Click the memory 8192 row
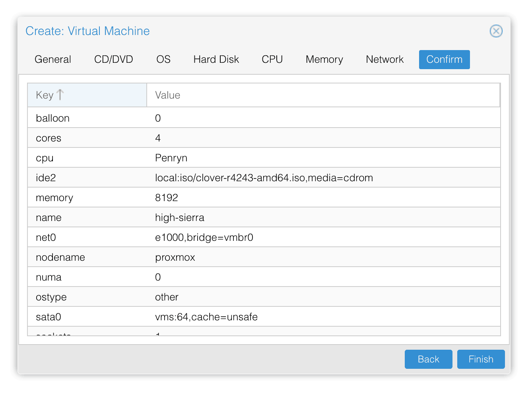The image size is (532, 399). click(264, 198)
